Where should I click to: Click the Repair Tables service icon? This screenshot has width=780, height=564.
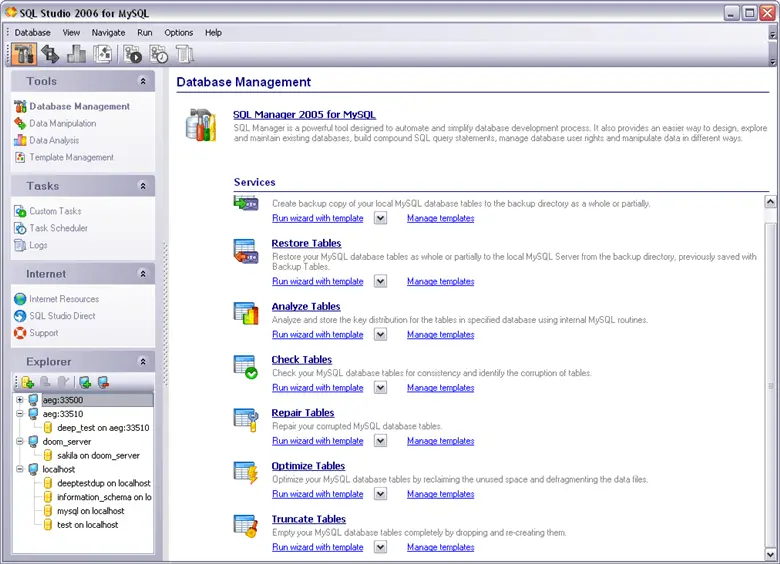[x=246, y=420]
